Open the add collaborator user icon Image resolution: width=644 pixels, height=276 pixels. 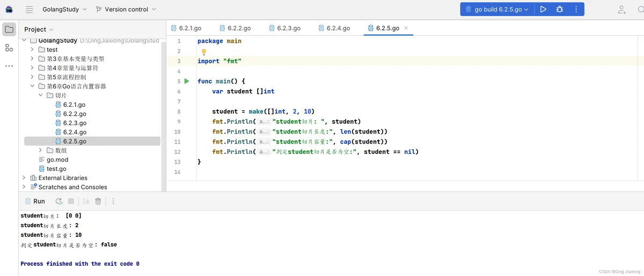tap(621, 9)
